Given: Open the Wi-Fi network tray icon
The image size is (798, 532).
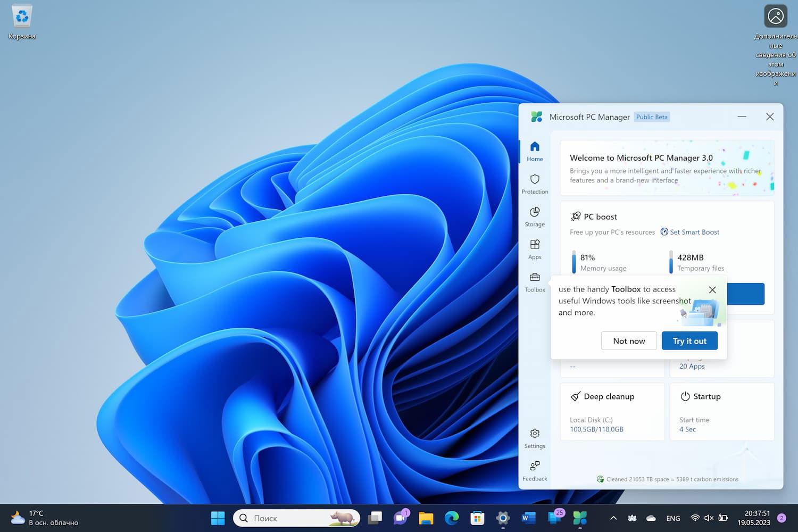Looking at the screenshot, I should [695, 518].
